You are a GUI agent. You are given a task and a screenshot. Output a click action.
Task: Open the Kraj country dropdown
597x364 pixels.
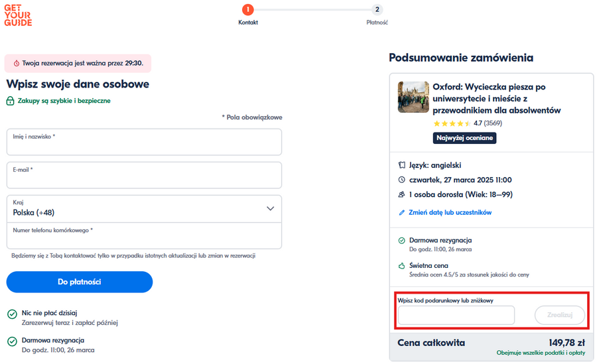tap(144, 208)
